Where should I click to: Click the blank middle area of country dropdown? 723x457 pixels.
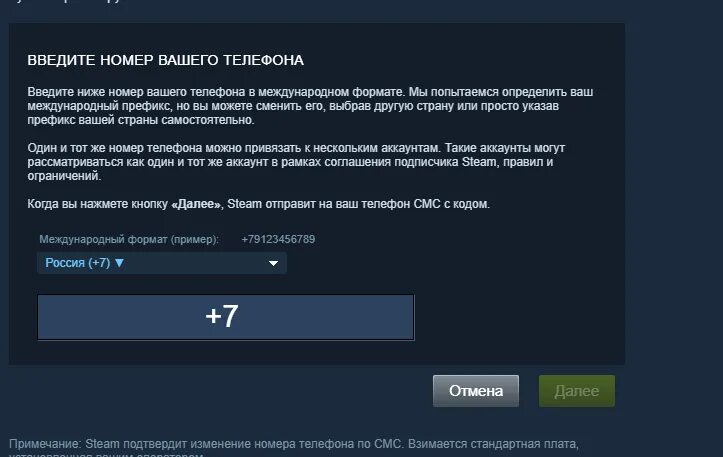coord(194,263)
